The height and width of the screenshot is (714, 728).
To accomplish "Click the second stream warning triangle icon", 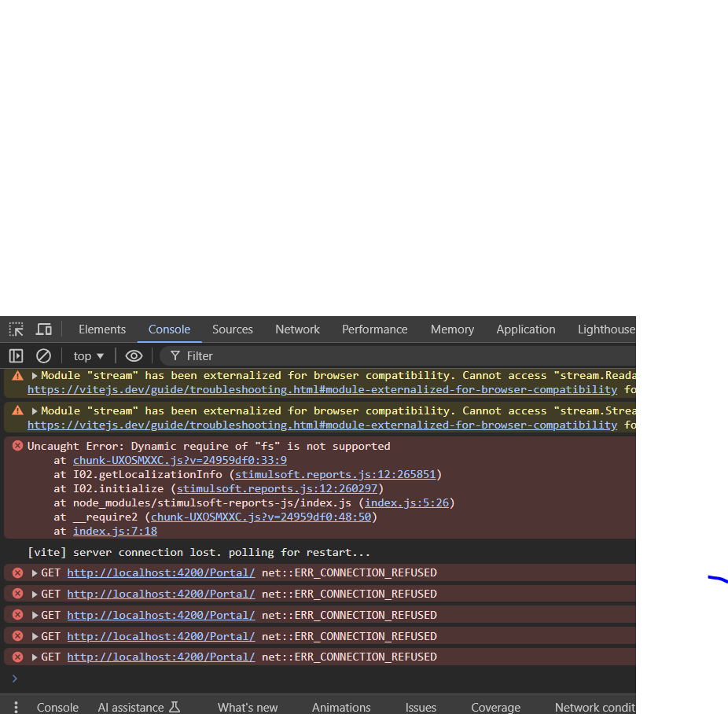I will pyautogui.click(x=17, y=410).
